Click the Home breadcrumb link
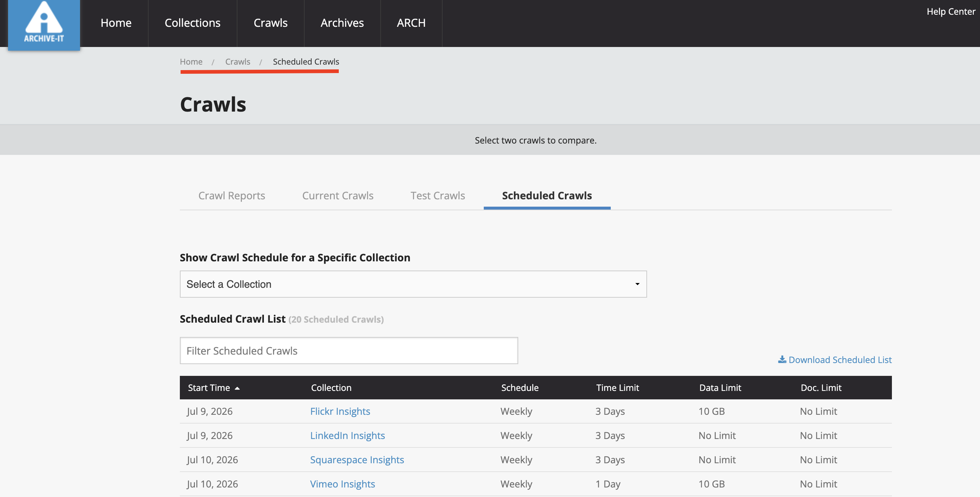980x497 pixels. click(x=191, y=62)
